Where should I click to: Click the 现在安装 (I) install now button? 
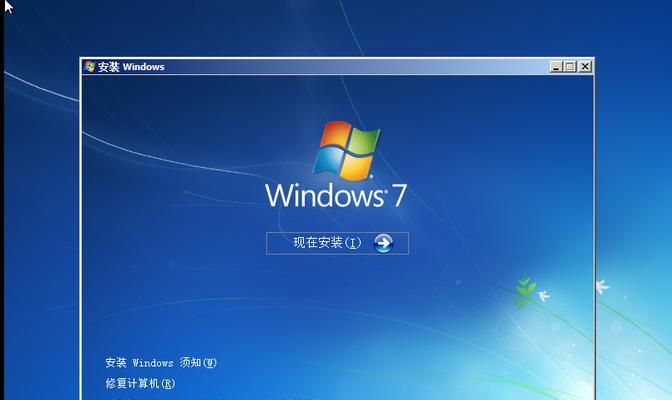pyautogui.click(x=337, y=243)
